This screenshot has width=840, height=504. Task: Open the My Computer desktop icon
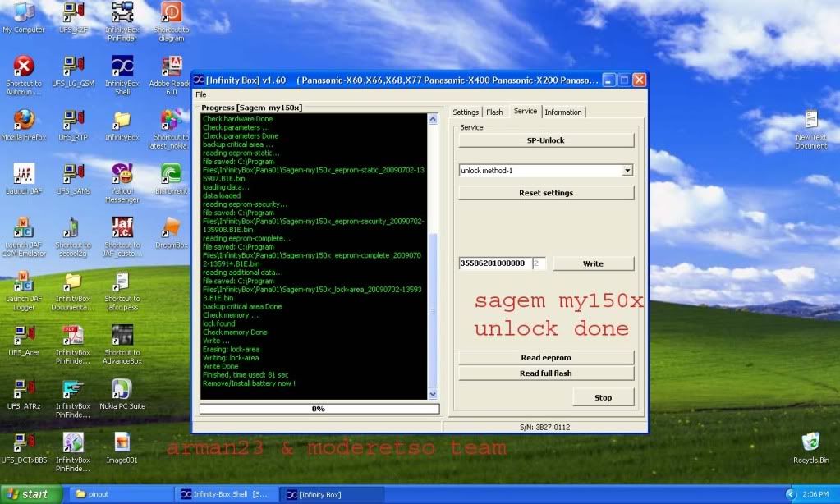[x=24, y=18]
